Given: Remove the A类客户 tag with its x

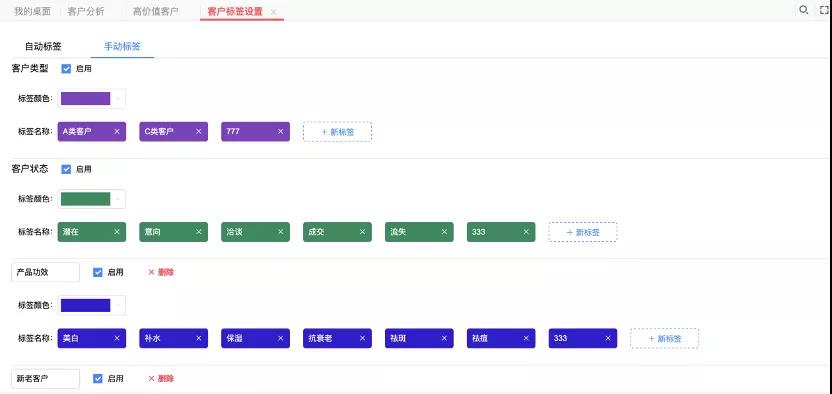Looking at the screenshot, I should coord(117,132).
